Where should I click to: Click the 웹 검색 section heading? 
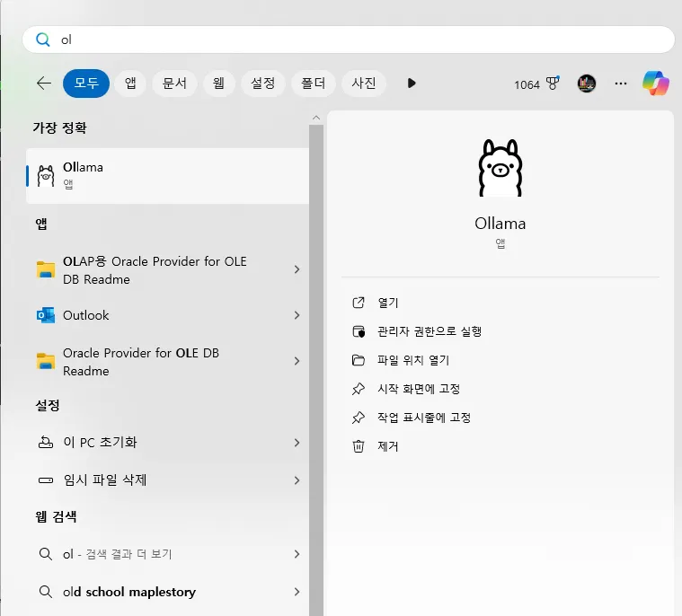pyautogui.click(x=56, y=516)
